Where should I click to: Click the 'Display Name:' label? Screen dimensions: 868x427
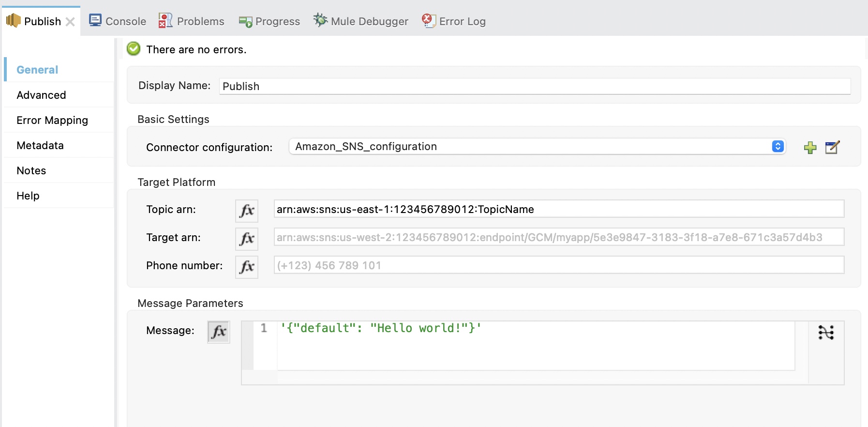pos(174,85)
